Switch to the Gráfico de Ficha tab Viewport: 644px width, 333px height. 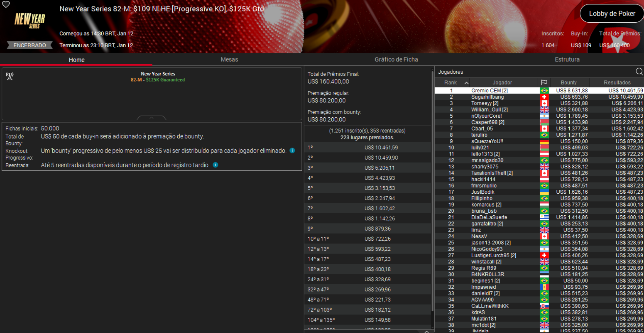click(396, 60)
